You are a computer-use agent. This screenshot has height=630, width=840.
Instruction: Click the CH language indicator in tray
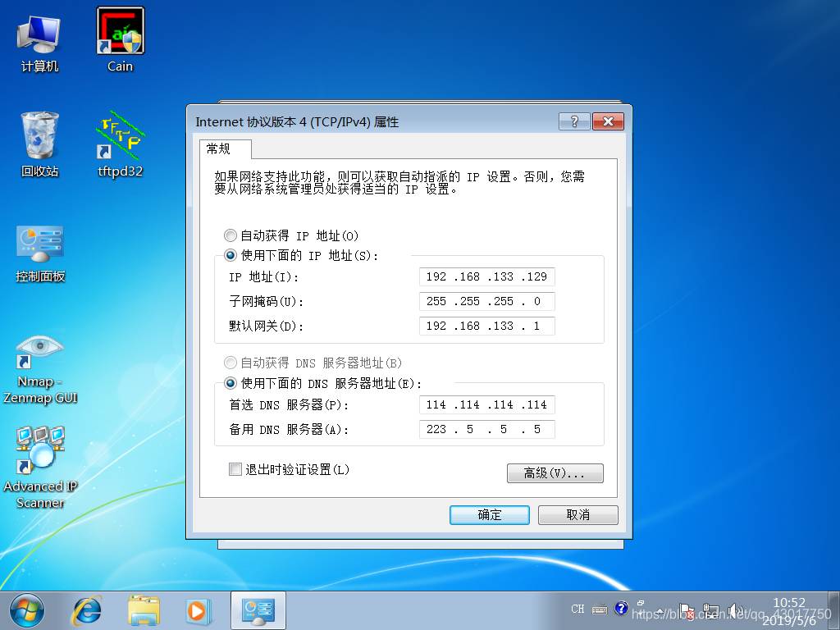pyautogui.click(x=577, y=609)
